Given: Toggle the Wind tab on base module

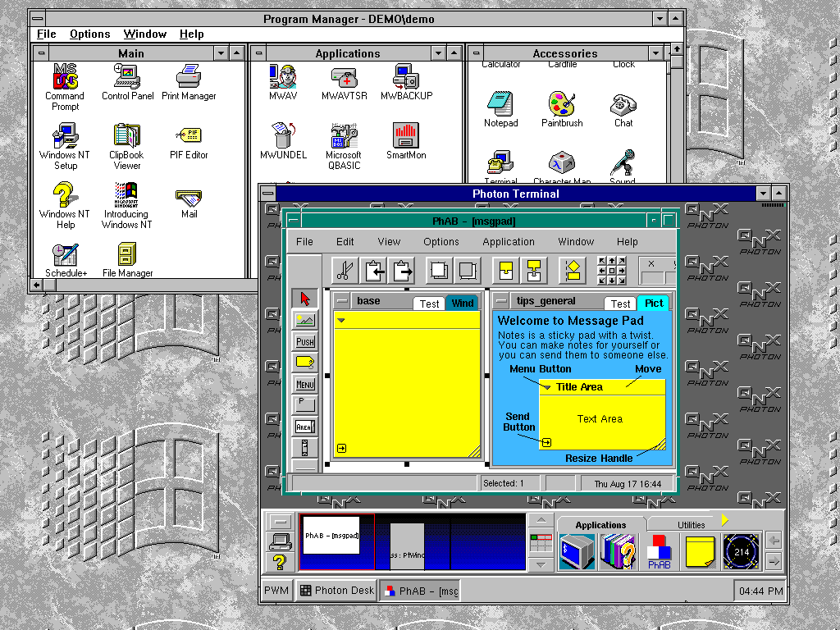Looking at the screenshot, I should point(463,304).
